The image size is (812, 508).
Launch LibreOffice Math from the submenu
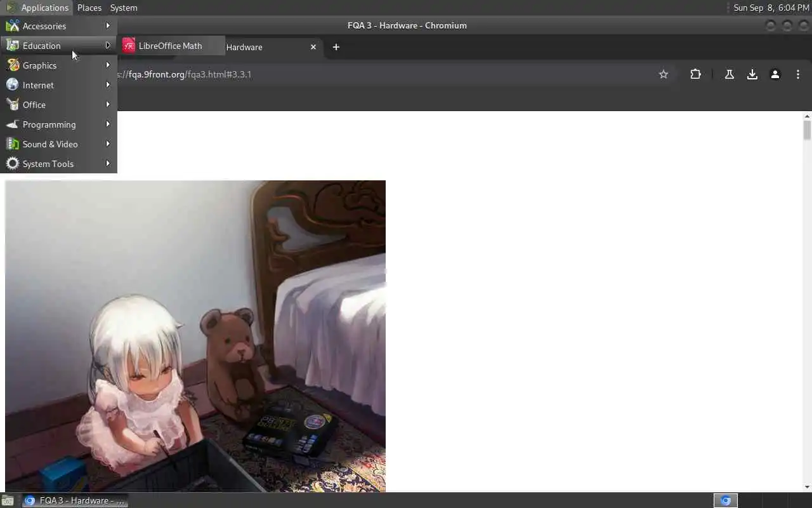[x=172, y=46]
